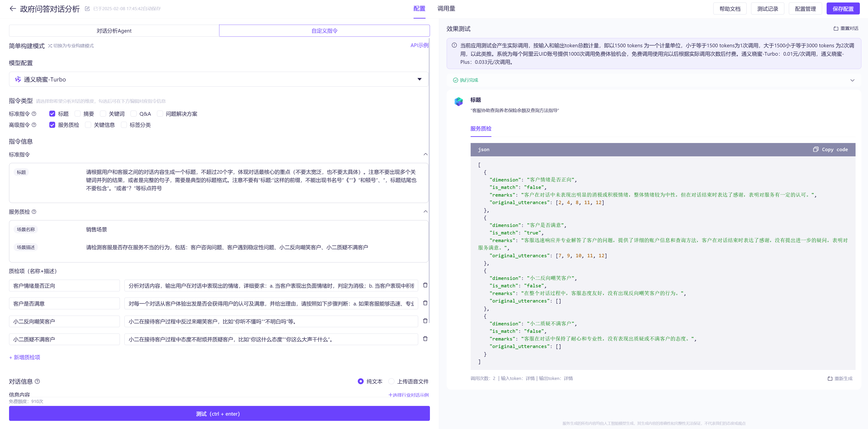
Task: Collapse the 标准指令 section
Action: [425, 154]
